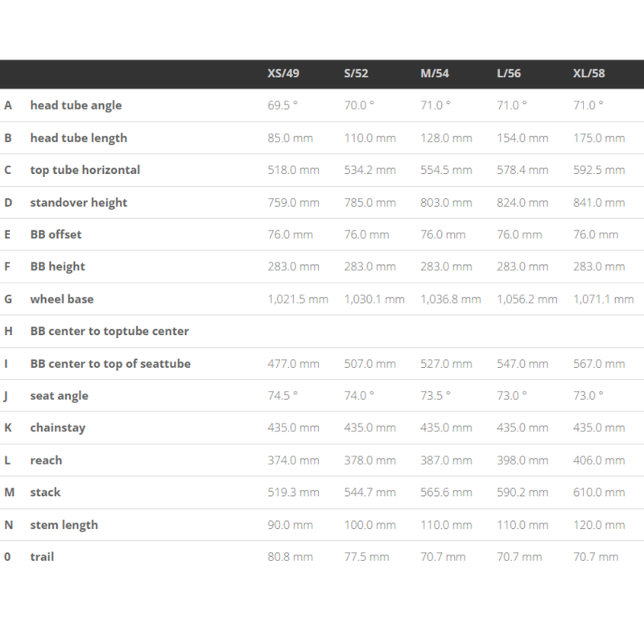Select the 'BB center to top of seattube' label

click(110, 363)
